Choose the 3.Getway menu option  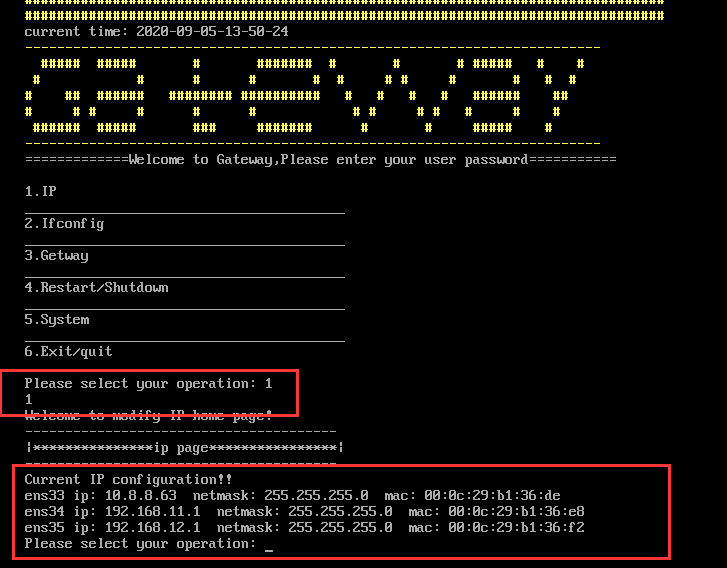pyautogui.click(x=56, y=255)
